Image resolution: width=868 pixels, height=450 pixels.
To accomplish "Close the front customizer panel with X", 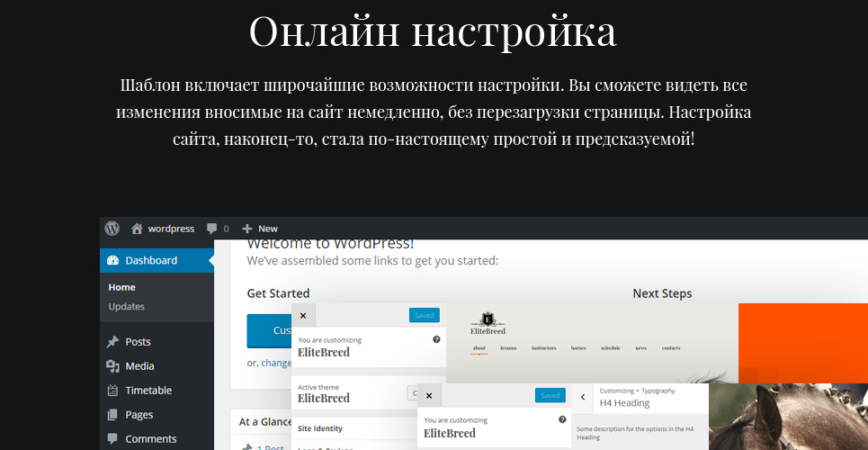I will point(429,396).
